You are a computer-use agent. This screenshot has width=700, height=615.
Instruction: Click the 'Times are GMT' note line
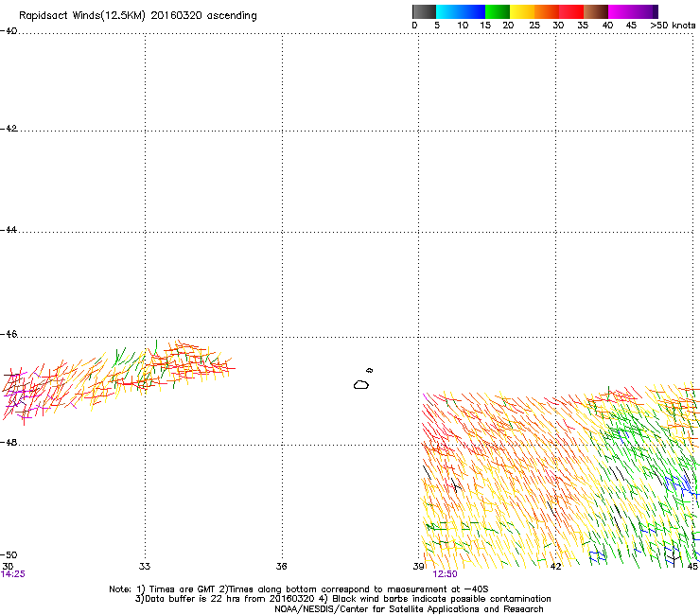[298, 589]
